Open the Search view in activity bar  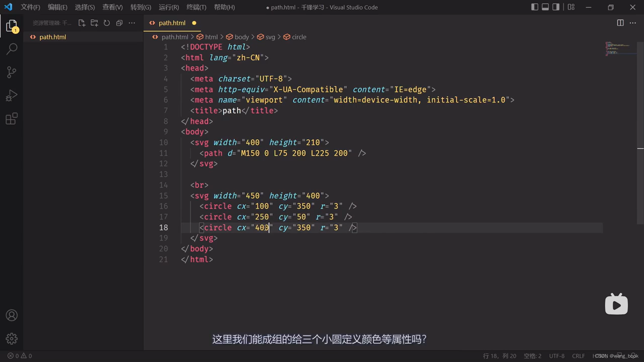tap(12, 49)
